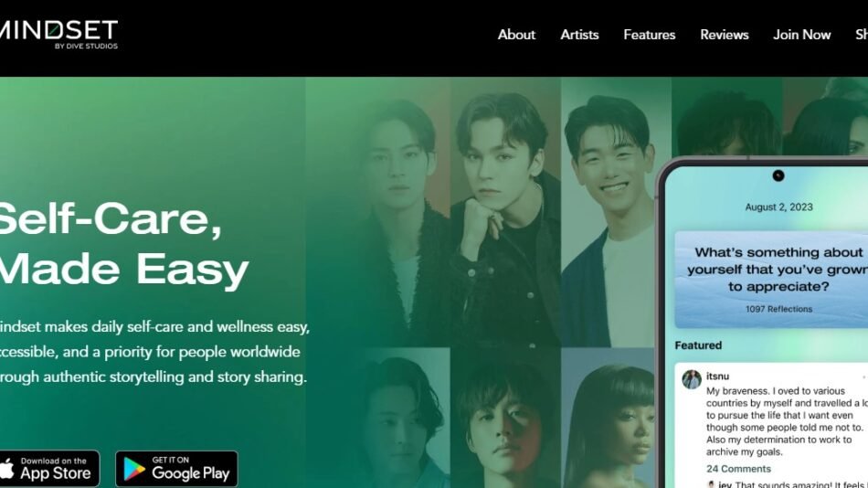
Task: Click the artist photo with bangs at bottom
Action: (608, 419)
